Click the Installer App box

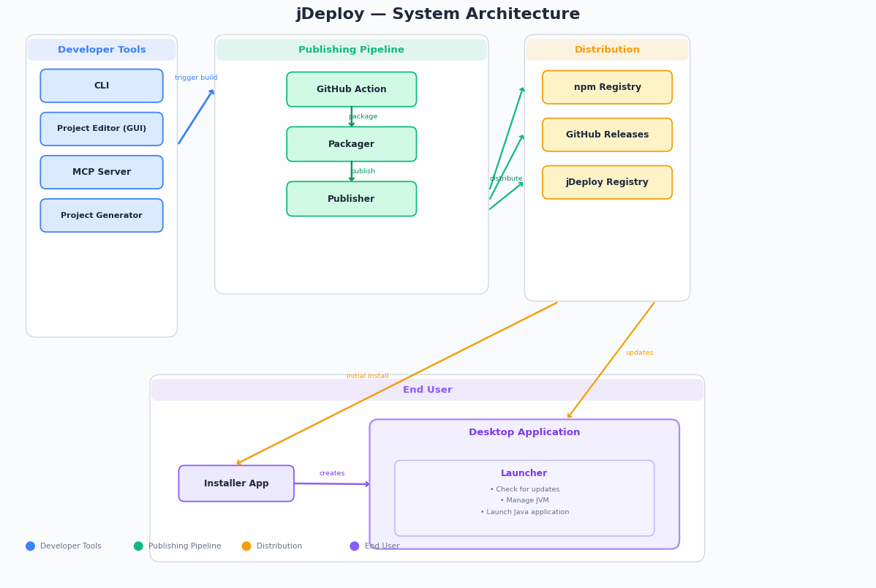tap(236, 483)
